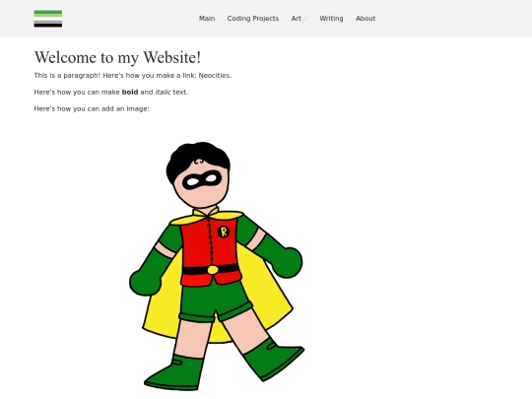Click the 'Welcome to my Website!' heading

(118, 57)
